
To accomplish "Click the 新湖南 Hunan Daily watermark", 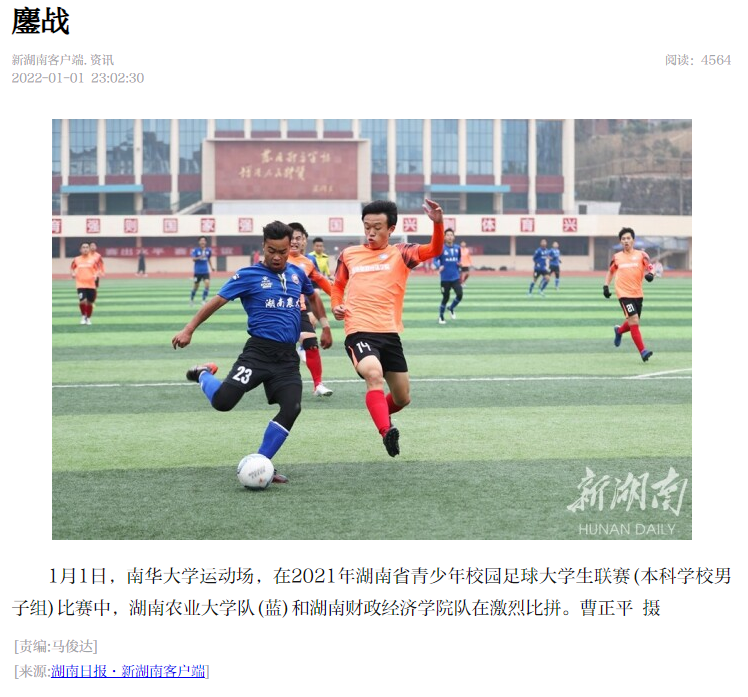I will [628, 501].
